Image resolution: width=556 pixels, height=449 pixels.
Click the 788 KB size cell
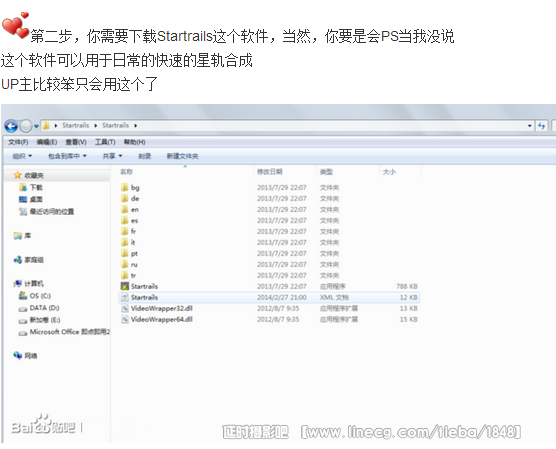click(x=407, y=286)
